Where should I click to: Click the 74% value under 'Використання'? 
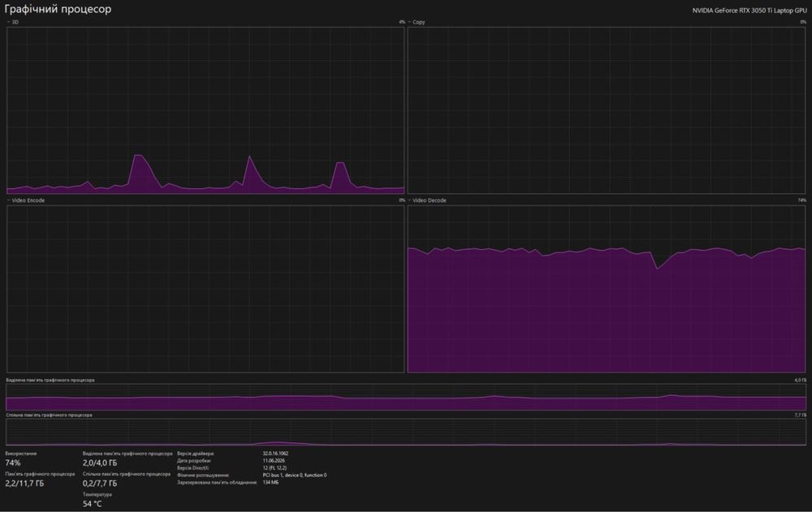(13, 463)
